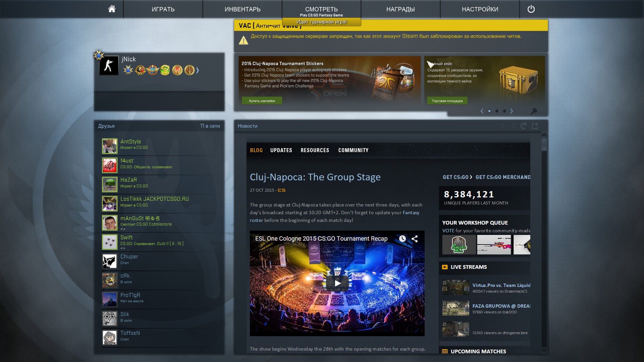Play the ESL One Cologne recap video

point(337,283)
